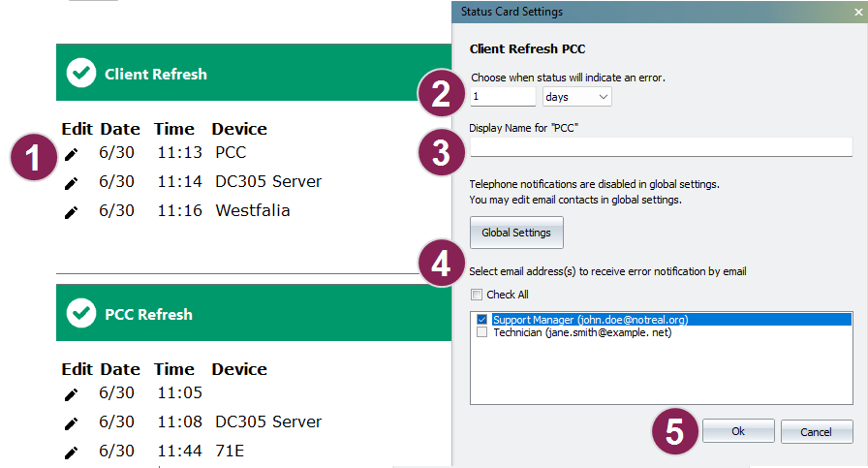This screenshot has width=868, height=468.
Task: Edit the DC305 Server row under Client Refresh
Action: tap(71, 183)
